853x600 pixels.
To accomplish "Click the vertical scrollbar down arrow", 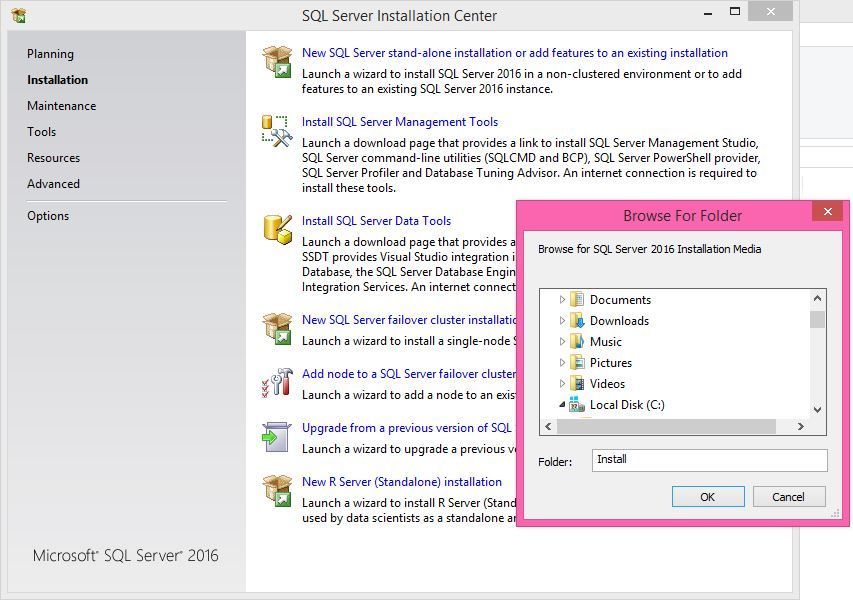I will coord(817,409).
